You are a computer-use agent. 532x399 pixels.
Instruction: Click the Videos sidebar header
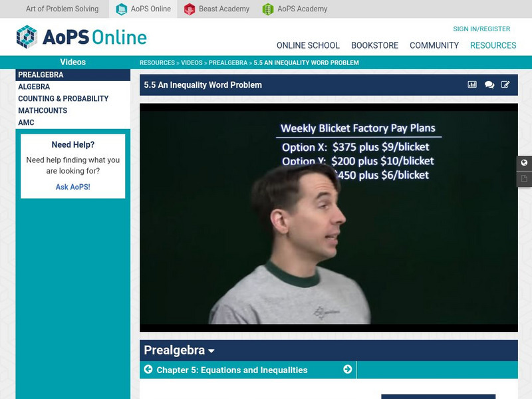point(73,62)
